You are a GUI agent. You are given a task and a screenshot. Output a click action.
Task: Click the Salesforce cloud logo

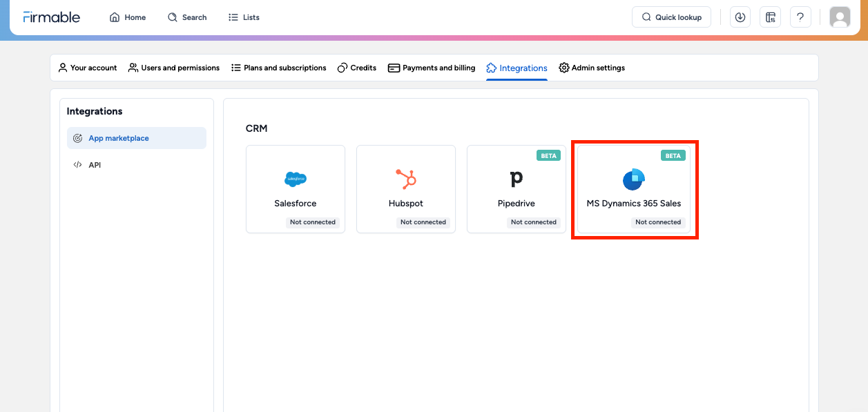[x=296, y=179]
